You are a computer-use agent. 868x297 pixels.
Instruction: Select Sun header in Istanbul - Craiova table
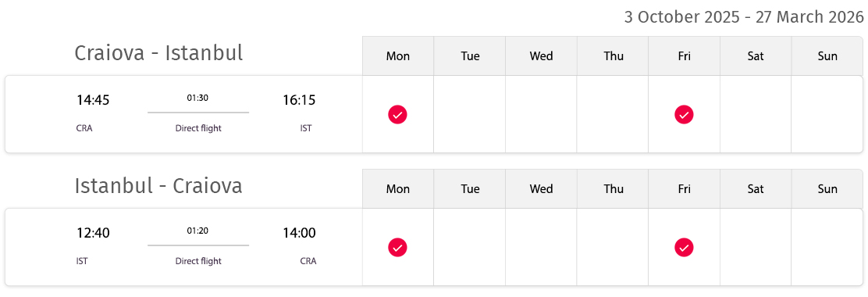tap(827, 189)
